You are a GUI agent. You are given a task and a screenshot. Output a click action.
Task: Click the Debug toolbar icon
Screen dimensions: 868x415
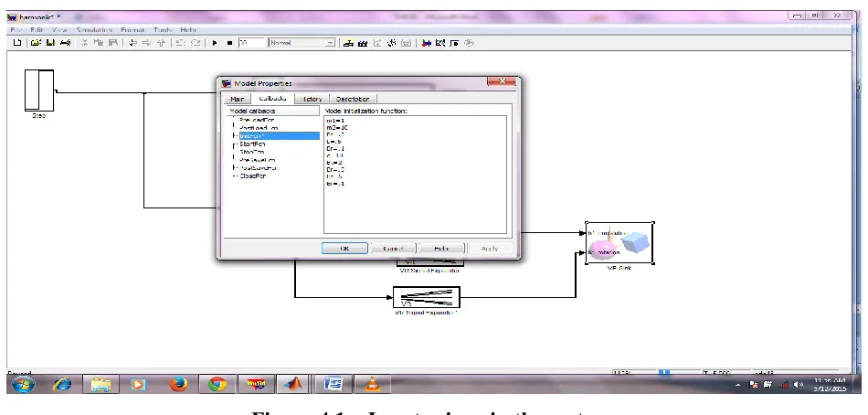469,43
